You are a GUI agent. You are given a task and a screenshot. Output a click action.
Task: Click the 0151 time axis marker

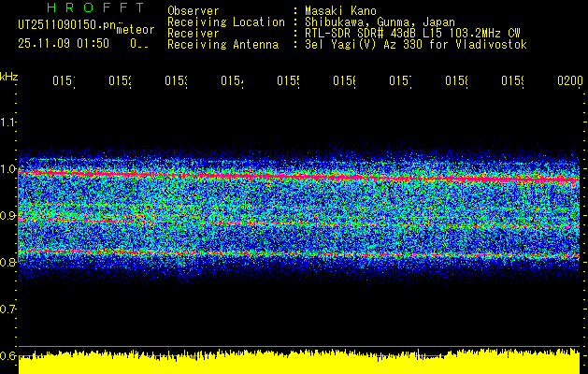pyautogui.click(x=64, y=81)
